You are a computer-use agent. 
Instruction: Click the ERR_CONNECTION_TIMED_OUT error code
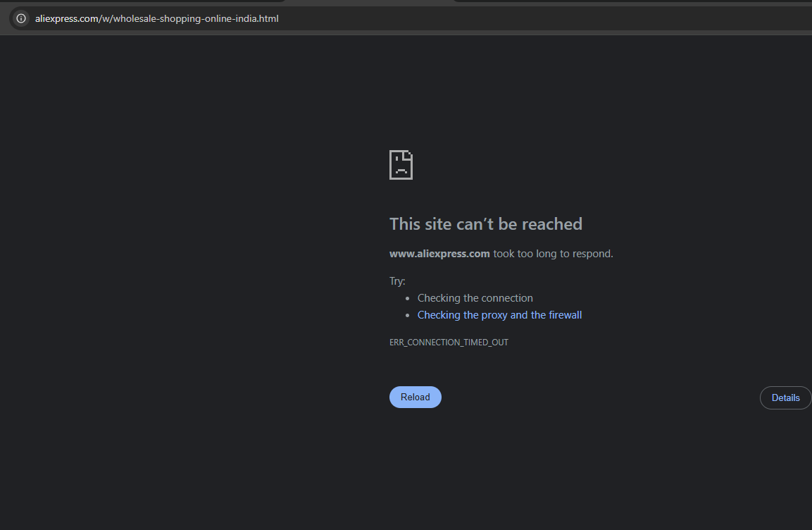[449, 343]
